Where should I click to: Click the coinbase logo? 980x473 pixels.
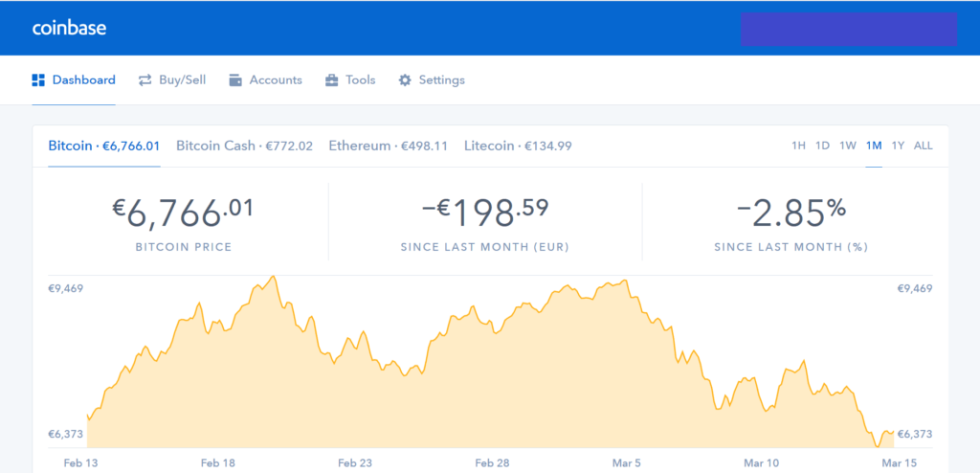click(69, 28)
